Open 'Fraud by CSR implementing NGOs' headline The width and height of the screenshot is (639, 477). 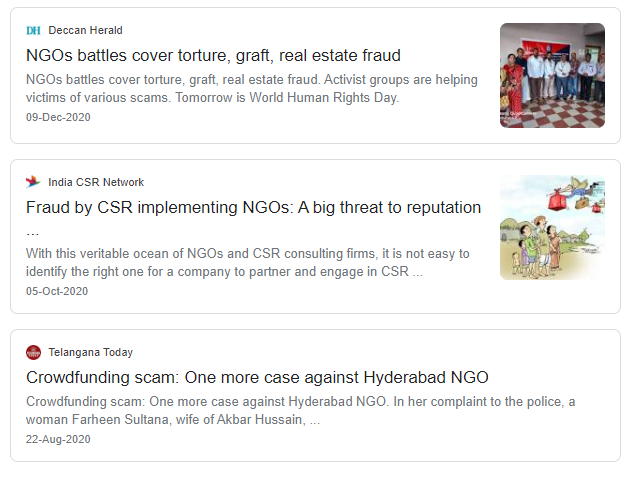pos(253,208)
